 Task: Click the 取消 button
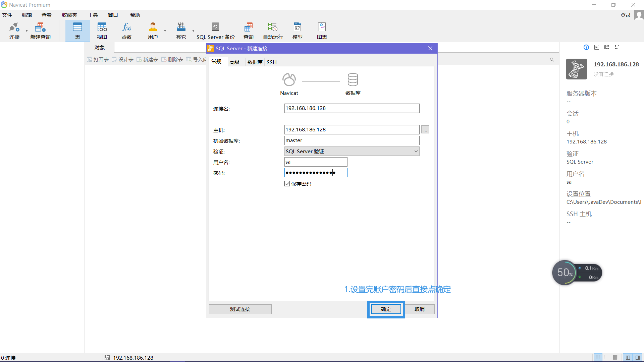pyautogui.click(x=420, y=309)
